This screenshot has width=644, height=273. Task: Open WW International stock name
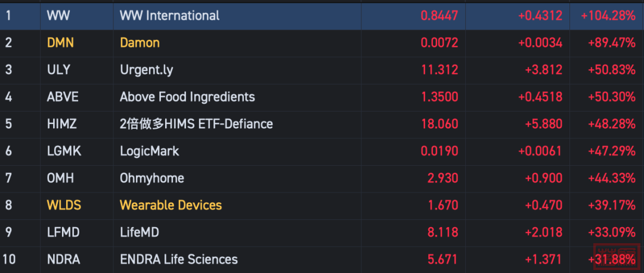coord(169,15)
